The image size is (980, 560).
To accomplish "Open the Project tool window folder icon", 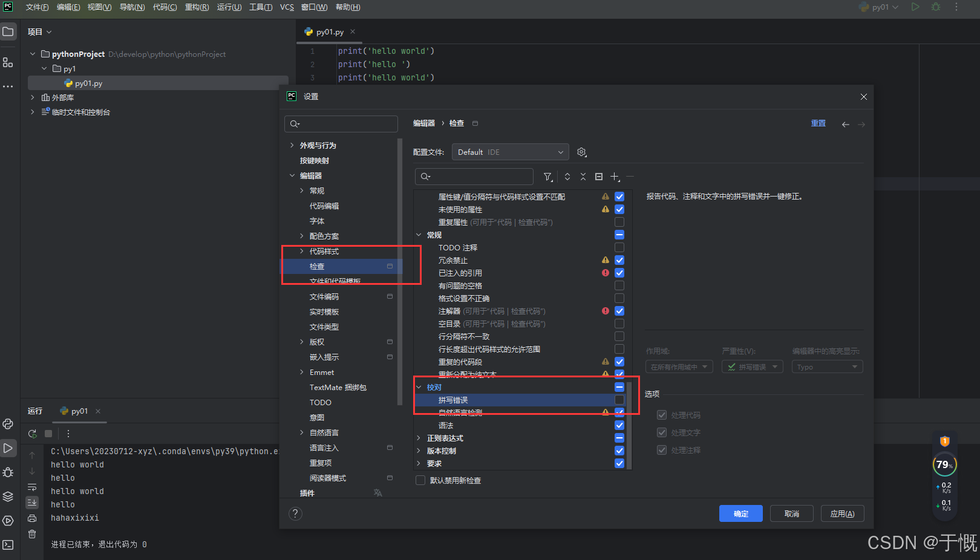I will click(8, 31).
